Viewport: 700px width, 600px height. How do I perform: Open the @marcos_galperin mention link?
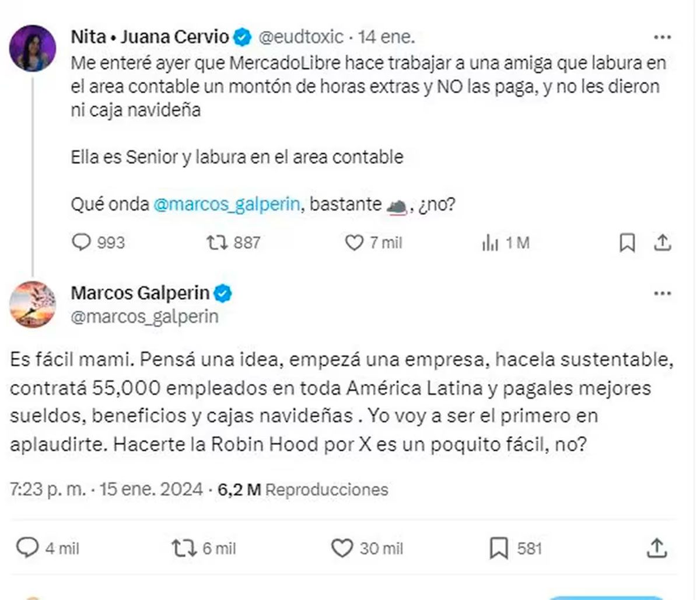(227, 204)
